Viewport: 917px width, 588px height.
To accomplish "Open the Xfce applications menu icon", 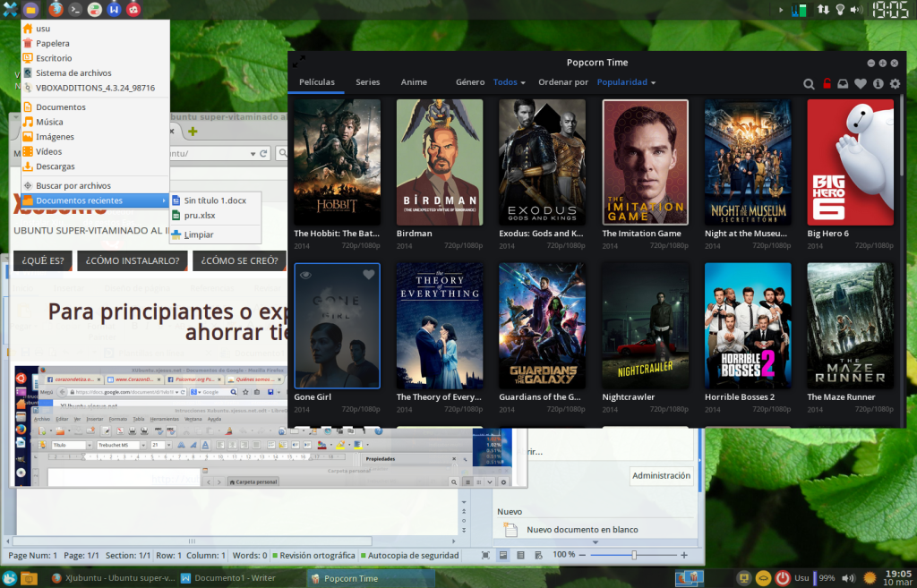I will 10,9.
